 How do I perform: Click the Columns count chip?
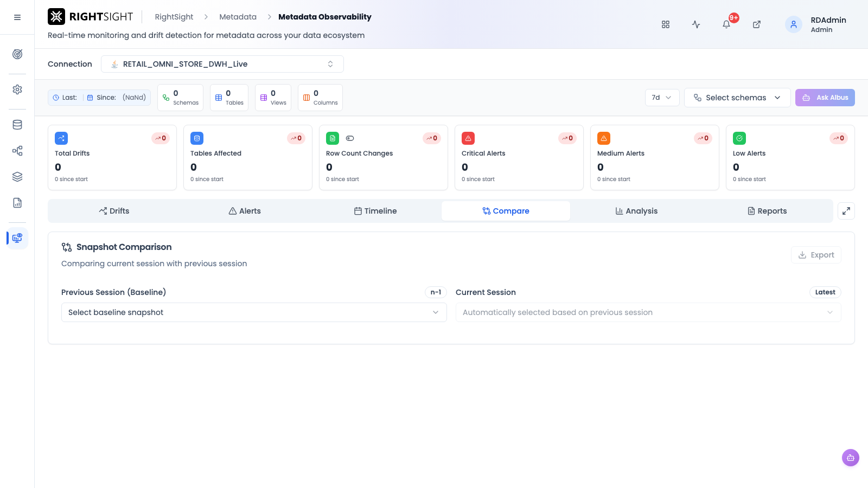(x=320, y=98)
